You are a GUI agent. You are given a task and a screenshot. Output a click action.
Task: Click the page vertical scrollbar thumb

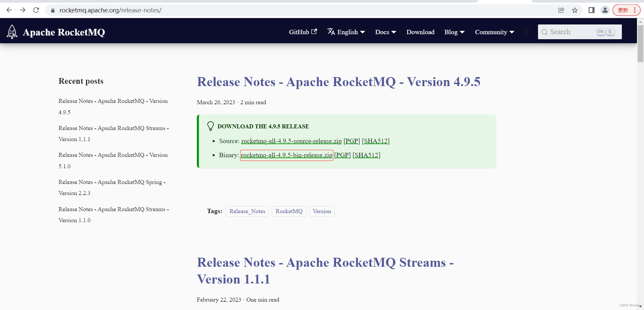(x=640, y=44)
